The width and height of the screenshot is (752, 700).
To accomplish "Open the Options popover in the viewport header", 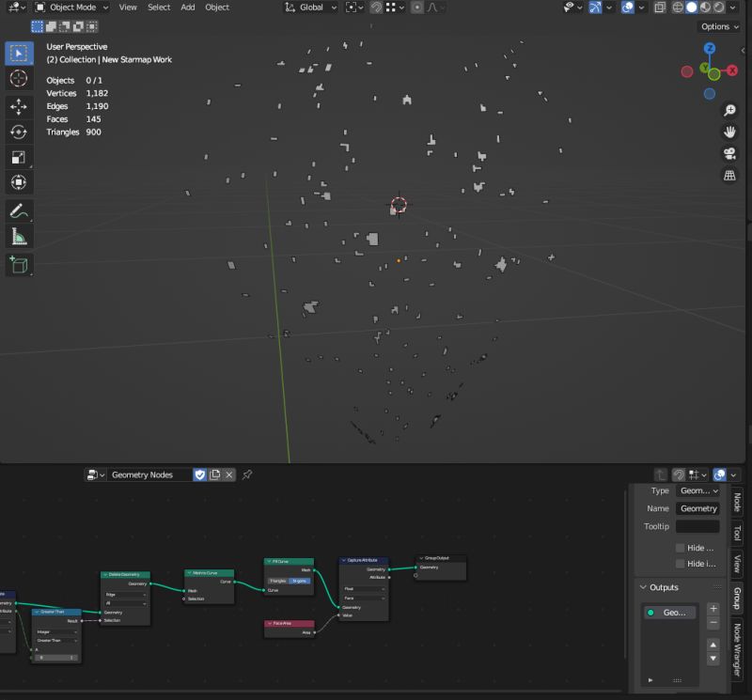I will click(x=718, y=26).
